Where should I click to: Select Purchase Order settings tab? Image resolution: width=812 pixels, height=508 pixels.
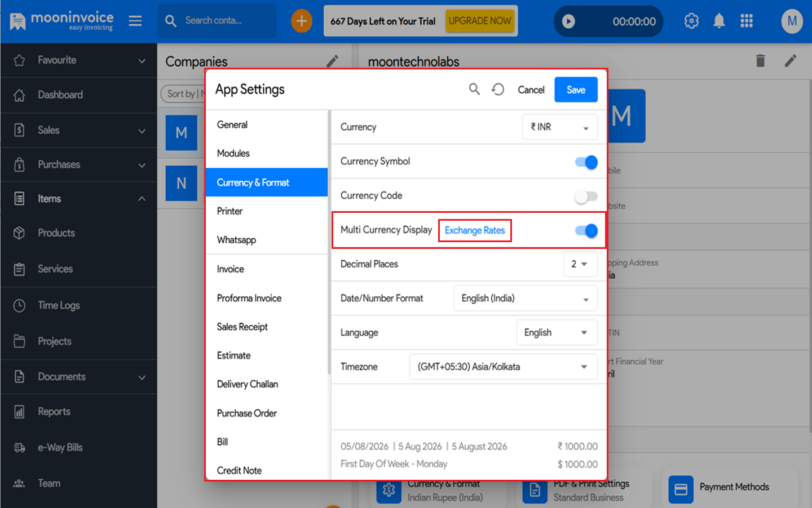coord(267,413)
